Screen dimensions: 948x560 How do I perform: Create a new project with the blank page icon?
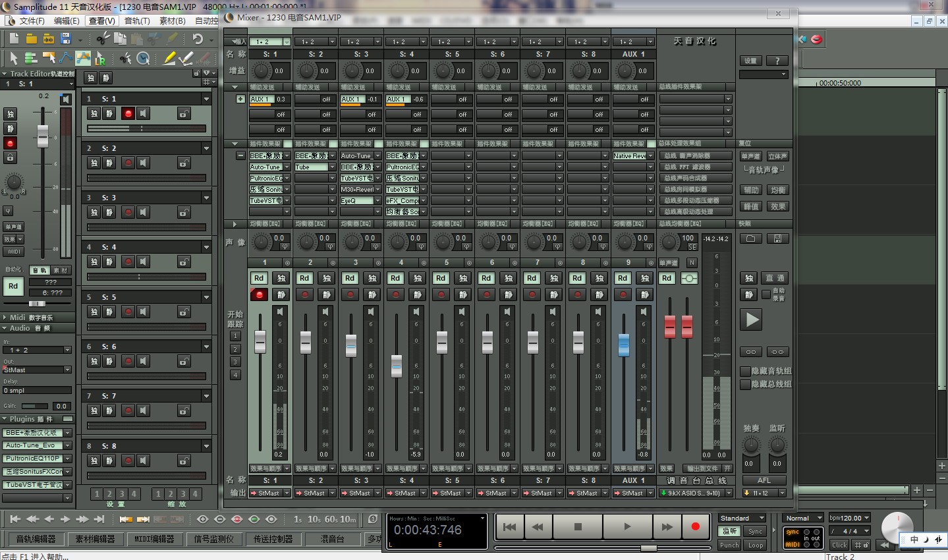14,39
